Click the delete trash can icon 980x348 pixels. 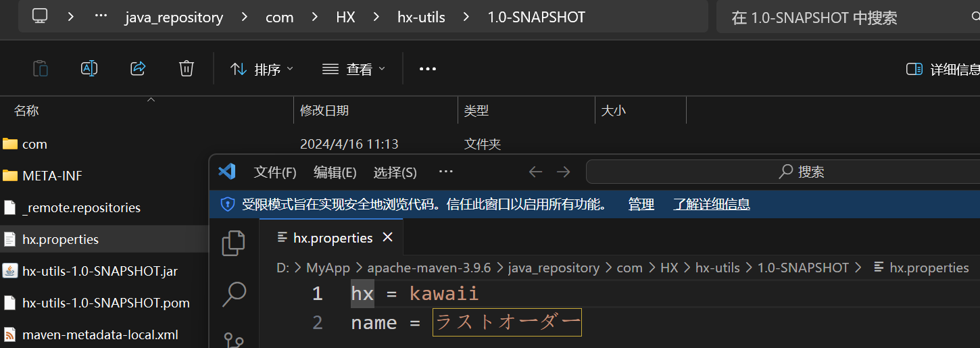coord(187,68)
